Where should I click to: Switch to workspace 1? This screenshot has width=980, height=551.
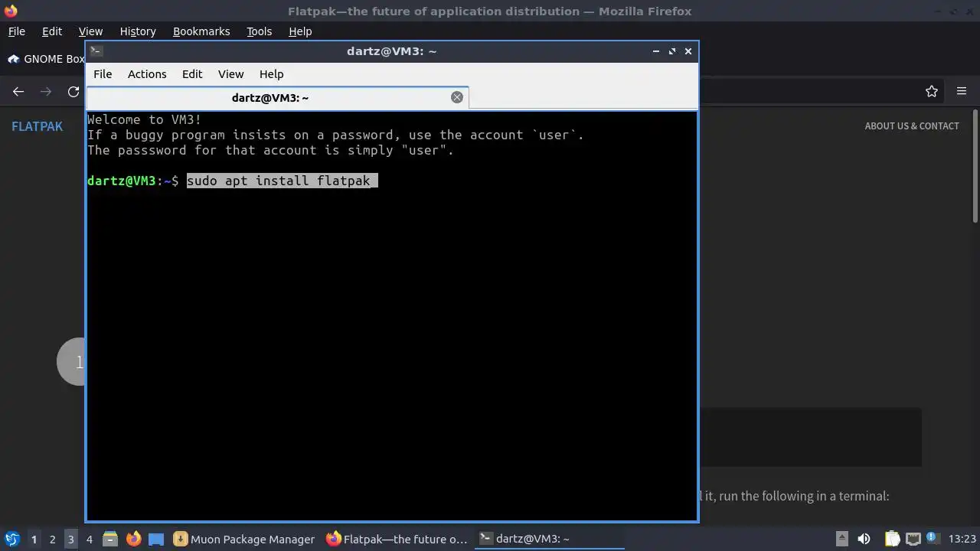pos(34,540)
